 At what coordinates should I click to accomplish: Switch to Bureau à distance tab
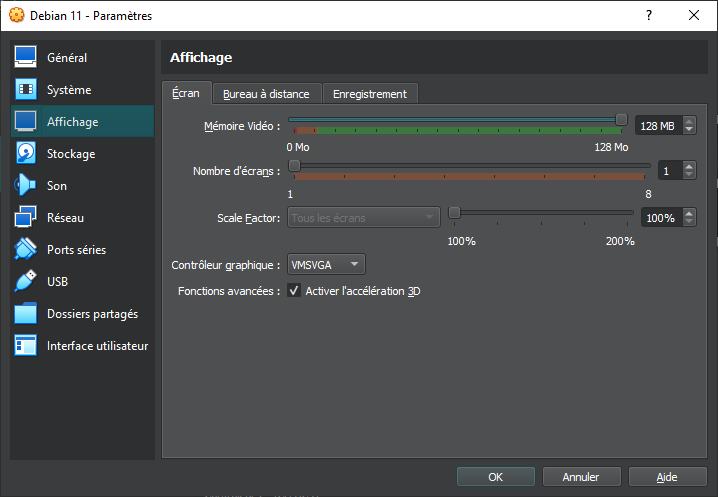click(x=267, y=94)
